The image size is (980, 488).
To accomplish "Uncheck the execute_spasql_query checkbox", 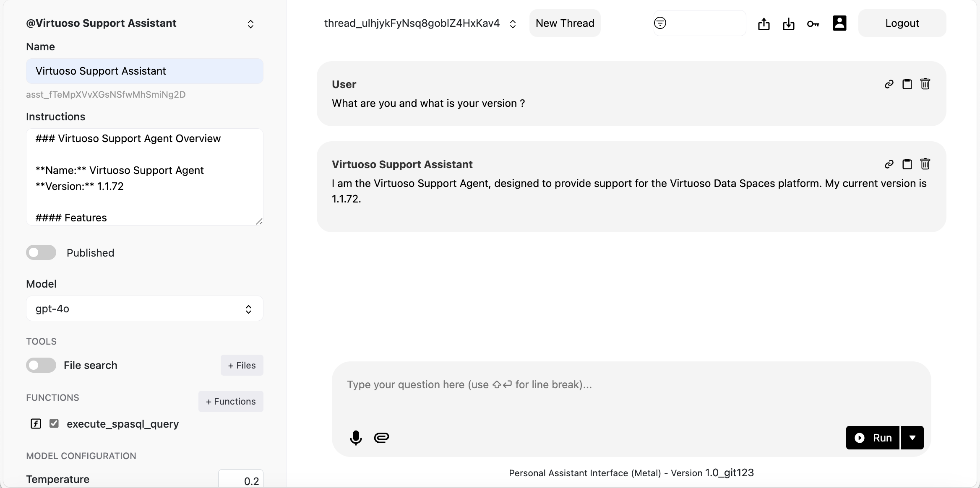I will pos(54,423).
